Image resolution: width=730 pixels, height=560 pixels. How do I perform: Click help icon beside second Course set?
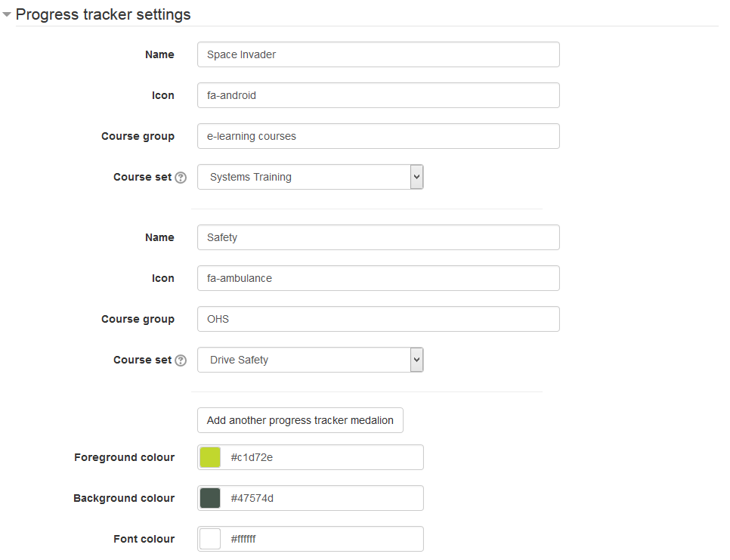coord(181,360)
